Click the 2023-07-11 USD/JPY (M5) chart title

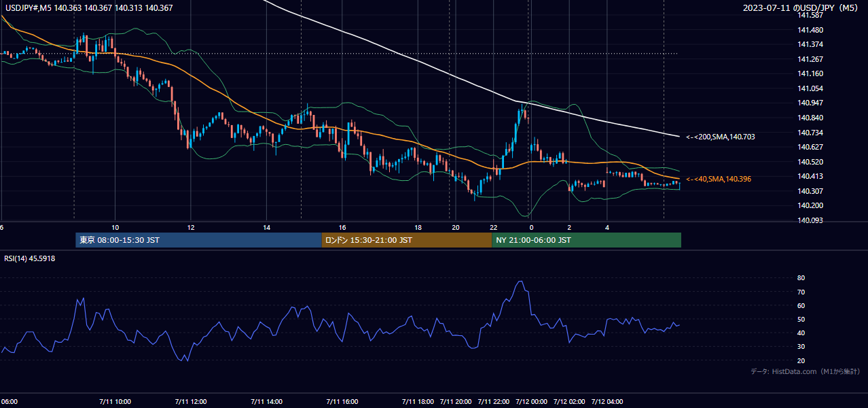[799, 8]
